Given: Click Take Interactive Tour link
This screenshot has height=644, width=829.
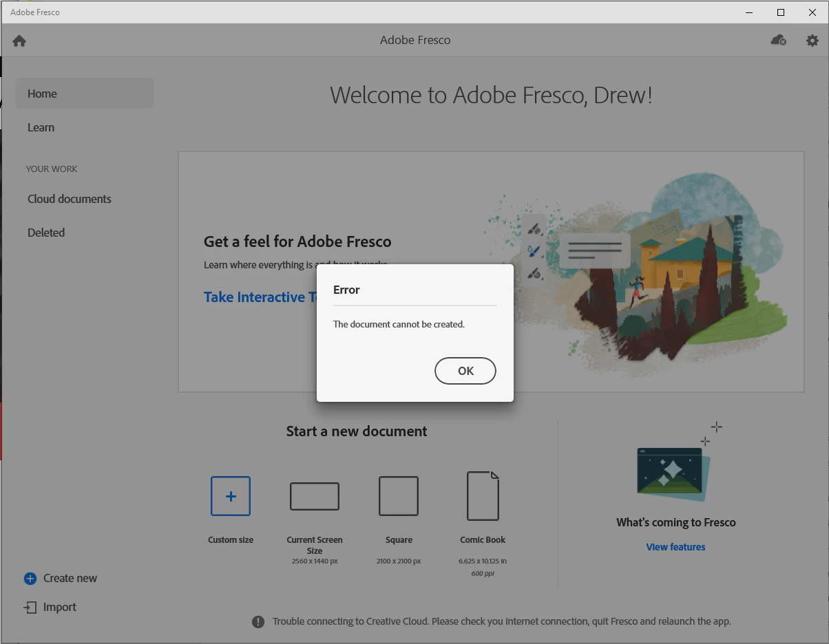Looking at the screenshot, I should (x=260, y=297).
